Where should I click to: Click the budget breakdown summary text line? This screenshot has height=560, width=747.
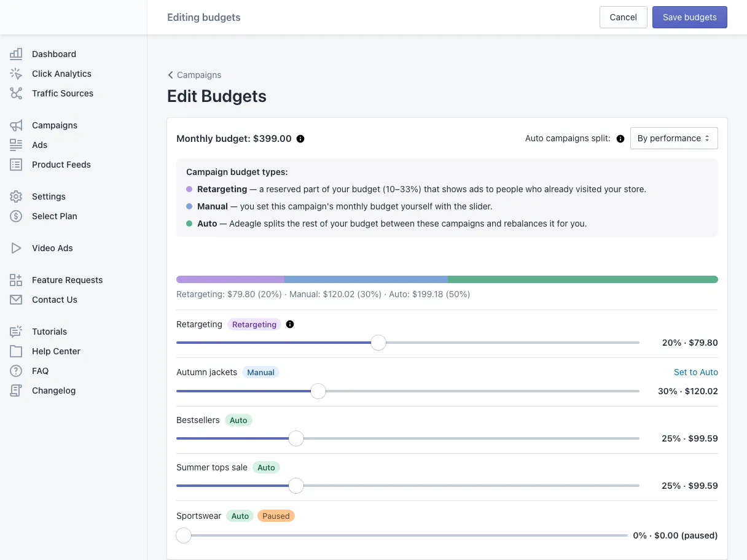(x=323, y=294)
